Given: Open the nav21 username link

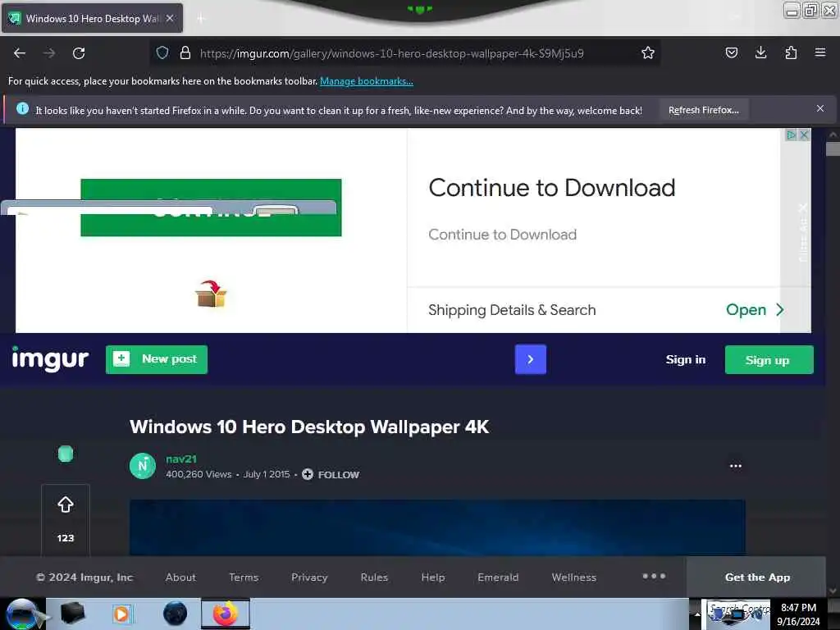Looking at the screenshot, I should (x=181, y=459).
